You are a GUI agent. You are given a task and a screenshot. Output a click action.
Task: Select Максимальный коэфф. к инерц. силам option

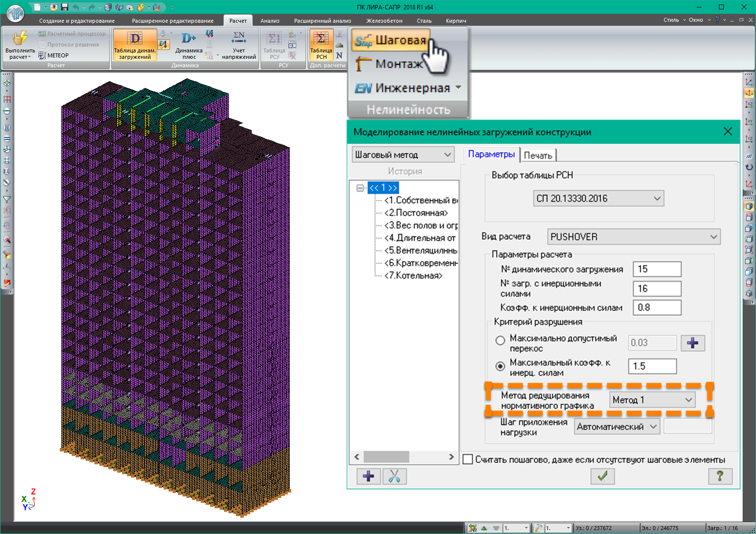point(500,366)
